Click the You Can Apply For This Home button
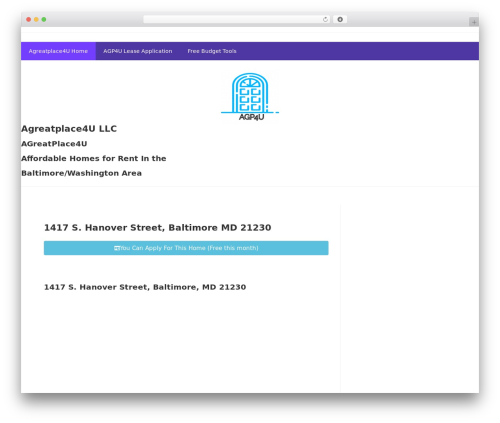The height and width of the screenshot is (423, 500). pyautogui.click(x=186, y=248)
